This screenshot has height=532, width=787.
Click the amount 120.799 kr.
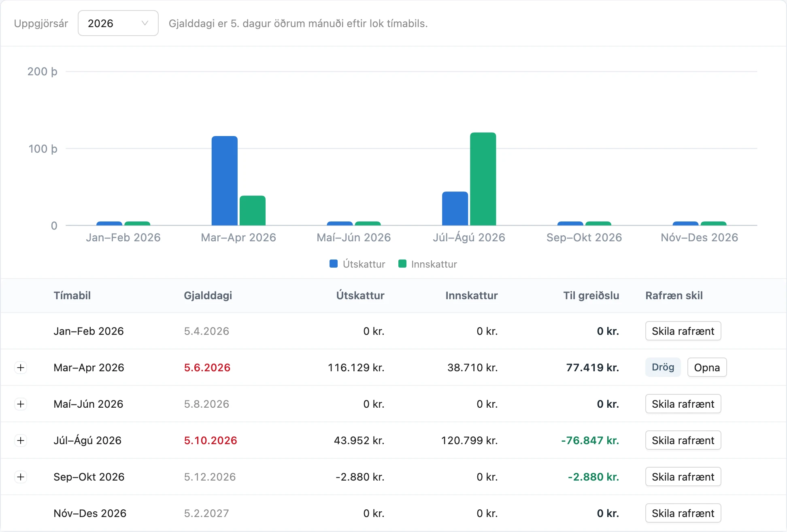point(470,440)
